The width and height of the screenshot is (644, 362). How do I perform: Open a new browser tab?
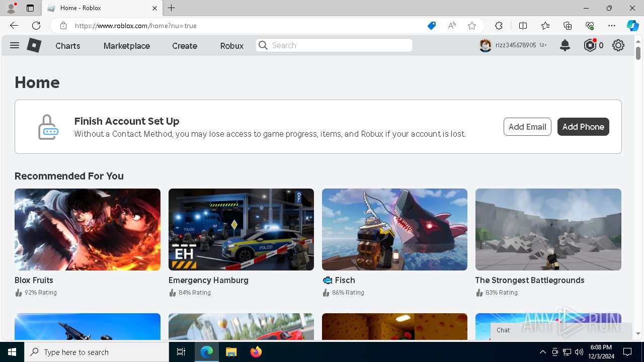pos(172,8)
